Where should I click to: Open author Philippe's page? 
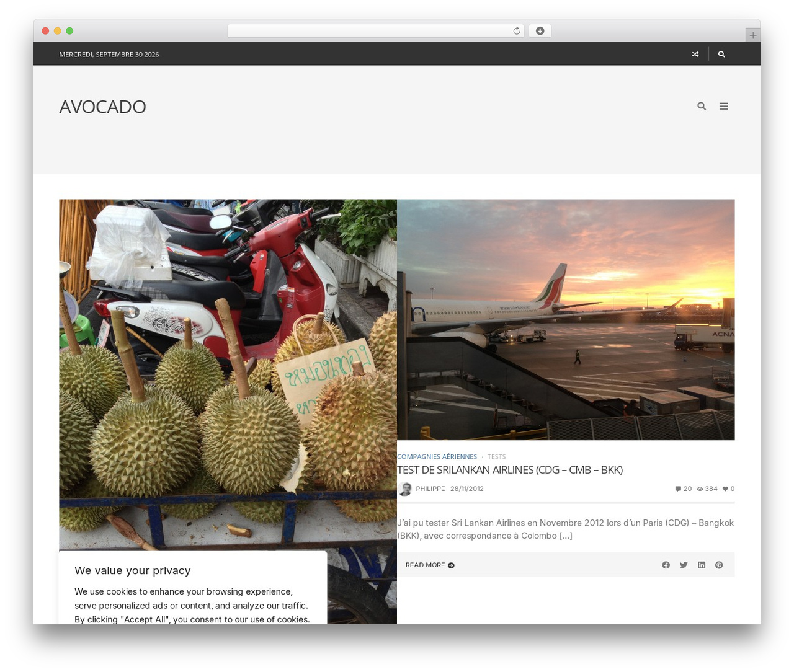tap(430, 489)
